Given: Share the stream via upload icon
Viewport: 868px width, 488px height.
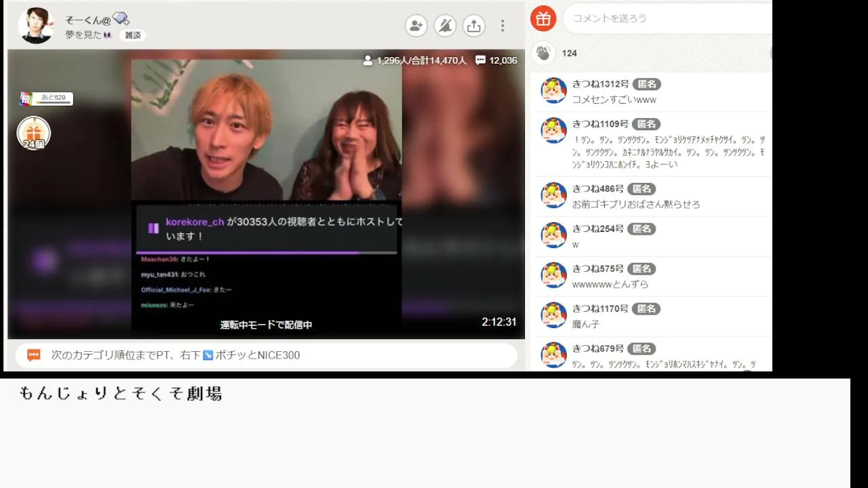Looking at the screenshot, I should pyautogui.click(x=474, y=26).
